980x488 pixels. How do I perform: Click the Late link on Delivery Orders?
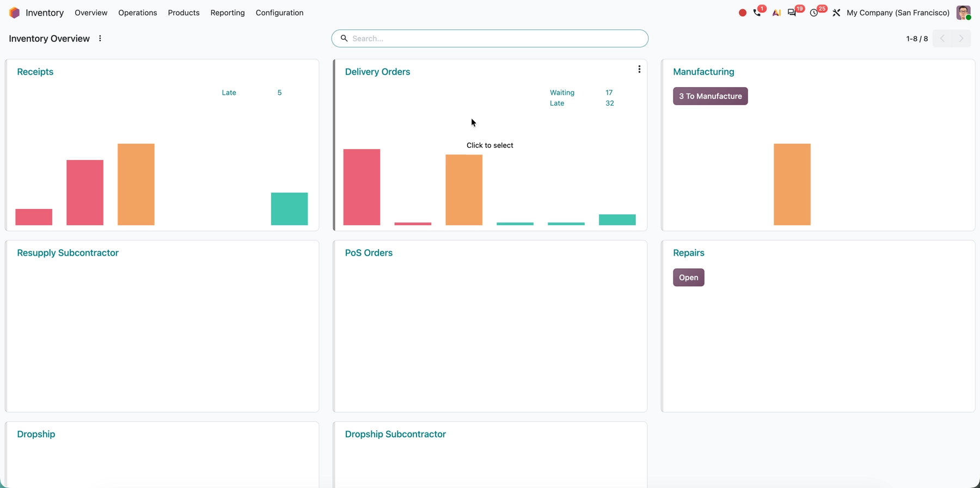[x=557, y=103]
